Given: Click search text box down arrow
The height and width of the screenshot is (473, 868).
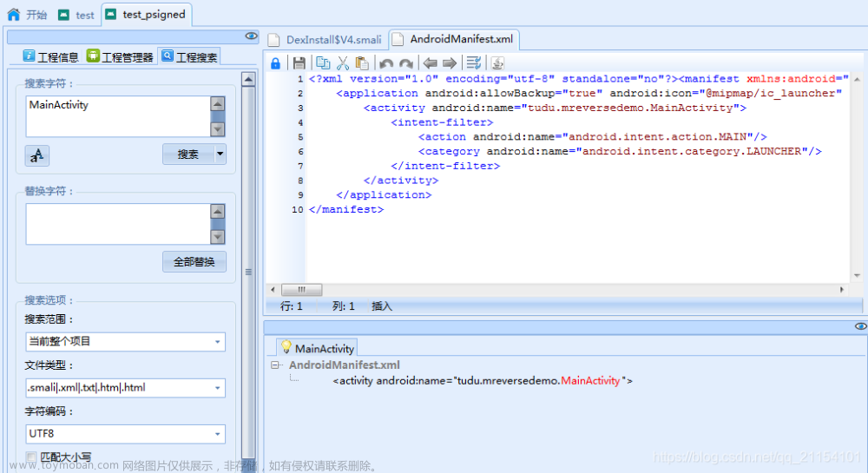Looking at the screenshot, I should point(218,129).
